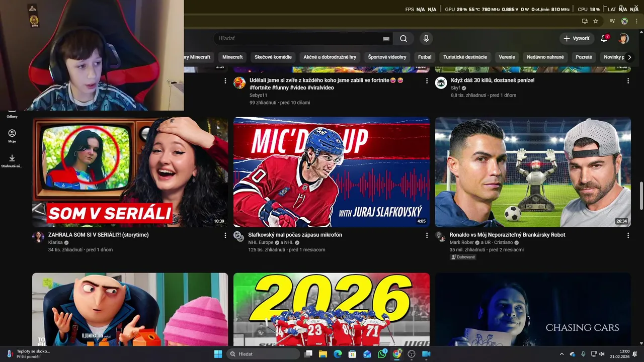The image size is (644, 362).
Task: Open Skyf channel avatar
Action: [x=441, y=83]
